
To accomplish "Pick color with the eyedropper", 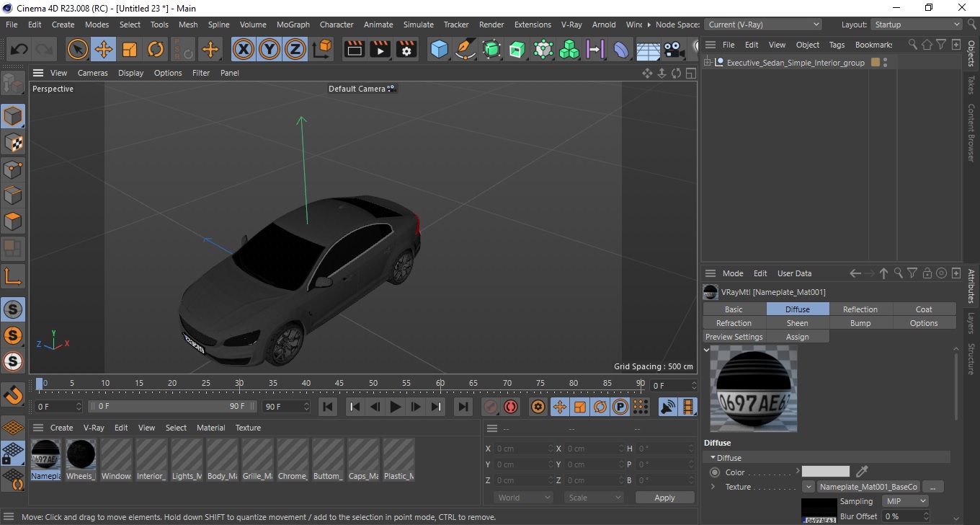I will pyautogui.click(x=862, y=472).
